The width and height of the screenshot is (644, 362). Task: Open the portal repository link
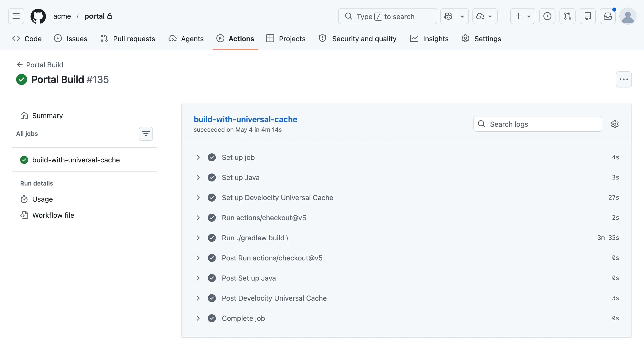(x=95, y=16)
